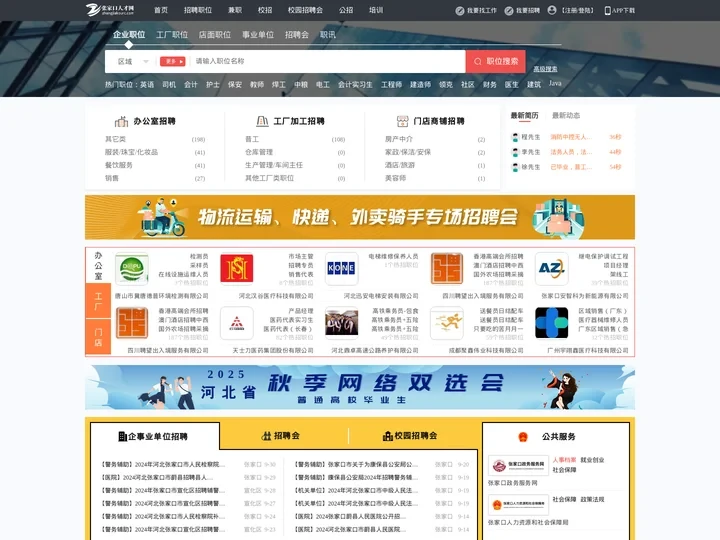Click the national emblem icon beside 公共服务
The image size is (720, 540).
point(523,437)
